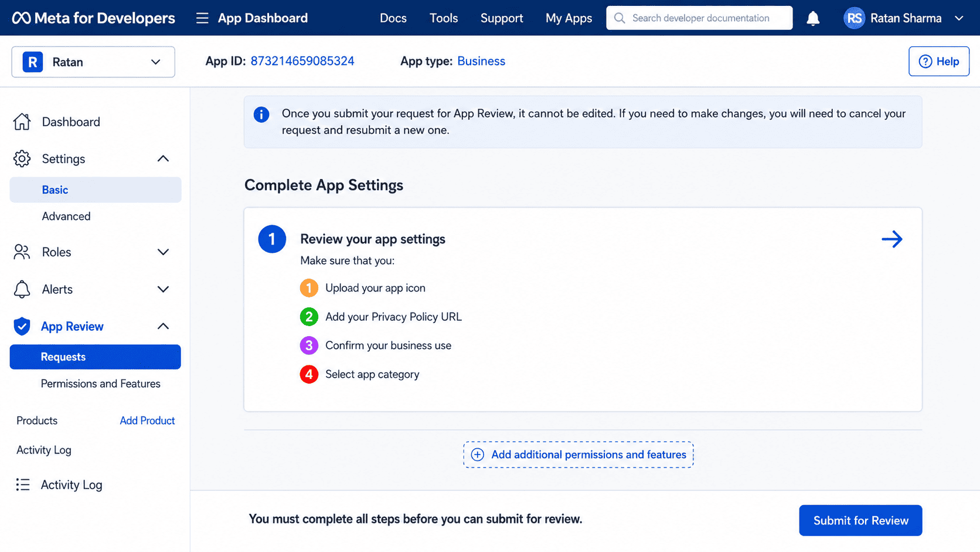Click the orange badge beside Upload your app icon

(309, 288)
